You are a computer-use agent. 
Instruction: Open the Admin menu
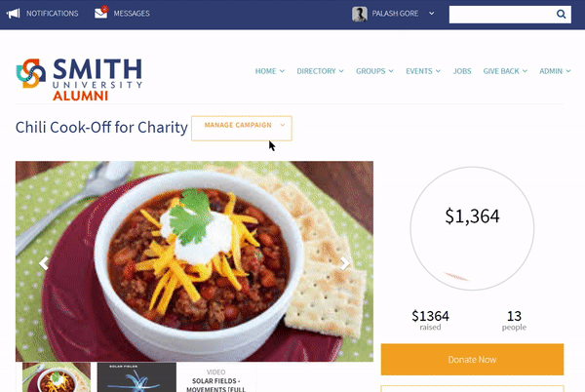click(x=555, y=71)
